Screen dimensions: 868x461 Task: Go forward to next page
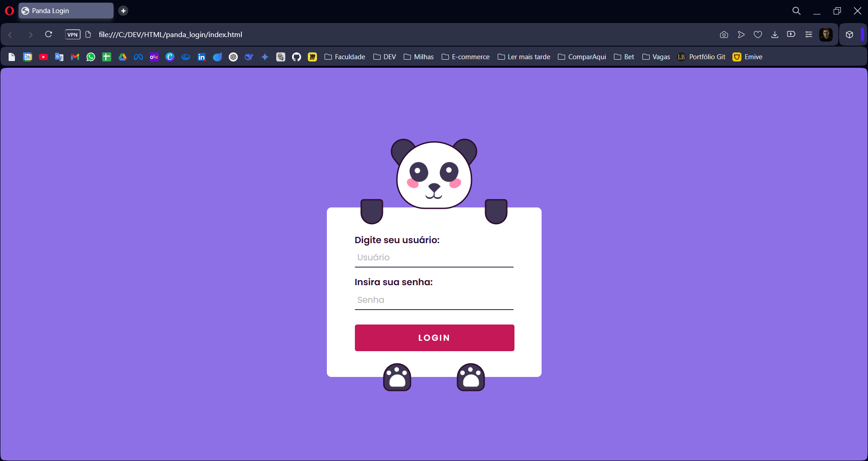tap(30, 35)
